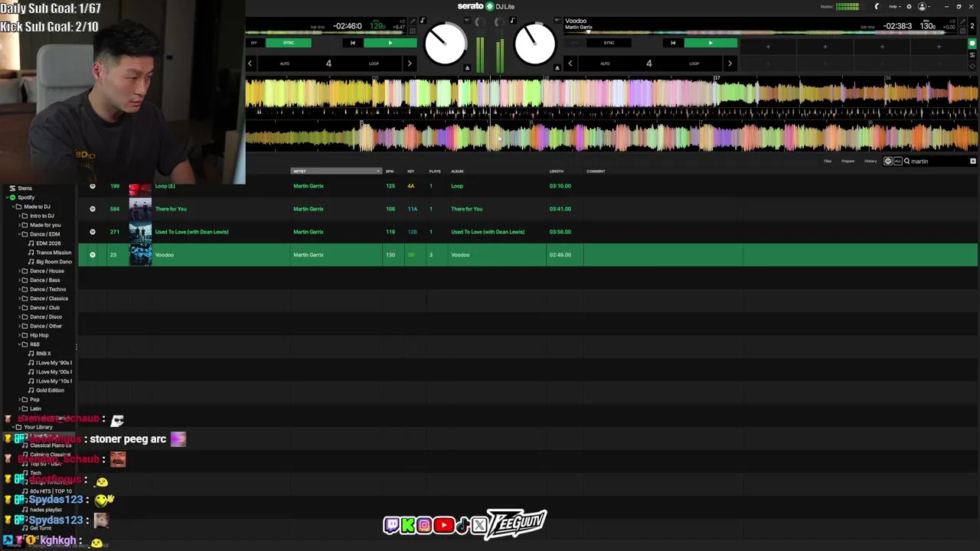Toggle key lock note icon, left deck
The height and width of the screenshot is (551, 980).
pyautogui.click(x=423, y=20)
